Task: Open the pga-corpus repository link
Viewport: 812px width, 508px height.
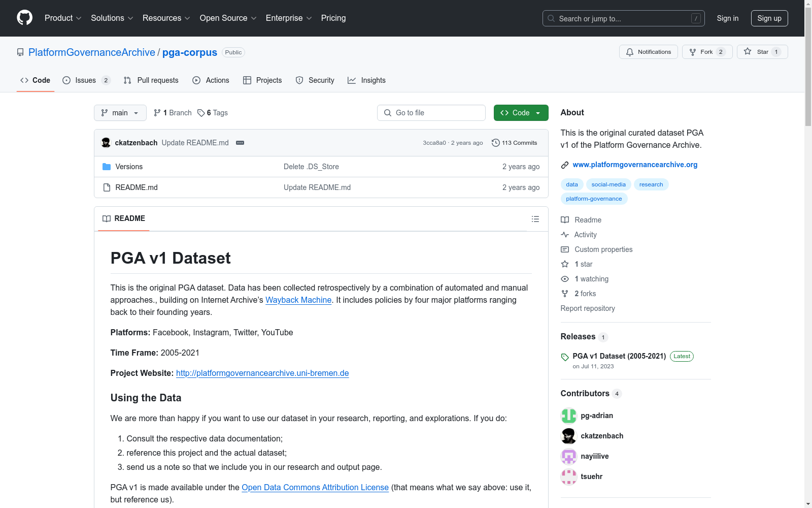Action: pyautogui.click(x=190, y=52)
